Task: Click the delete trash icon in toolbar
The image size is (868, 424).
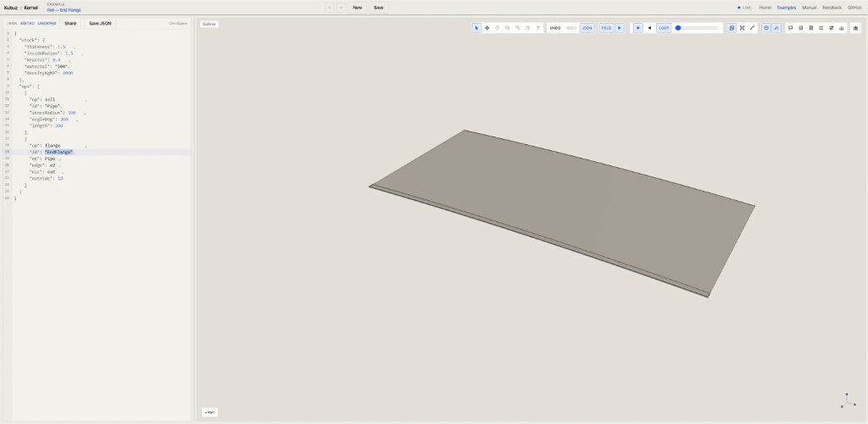Action: coord(537,28)
